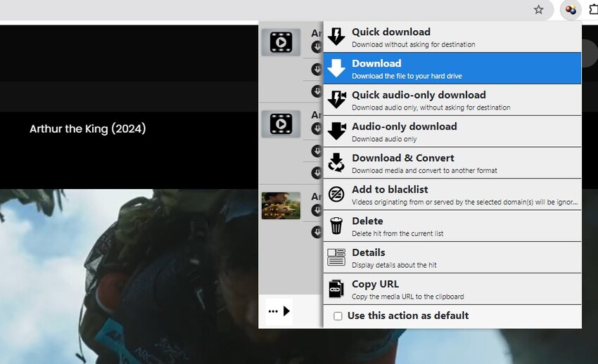The image size is (598, 364).
Task: Bookmark this page with the star icon
Action: click(538, 10)
